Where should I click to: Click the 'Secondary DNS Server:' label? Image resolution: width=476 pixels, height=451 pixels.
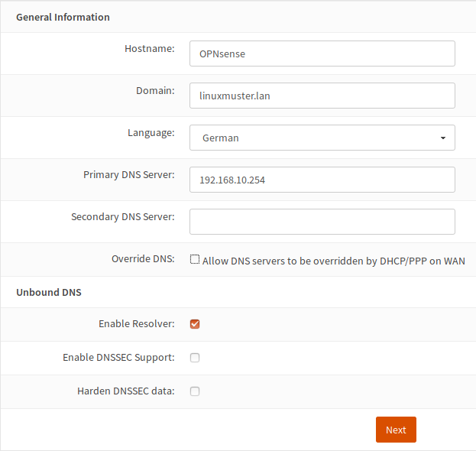click(123, 216)
